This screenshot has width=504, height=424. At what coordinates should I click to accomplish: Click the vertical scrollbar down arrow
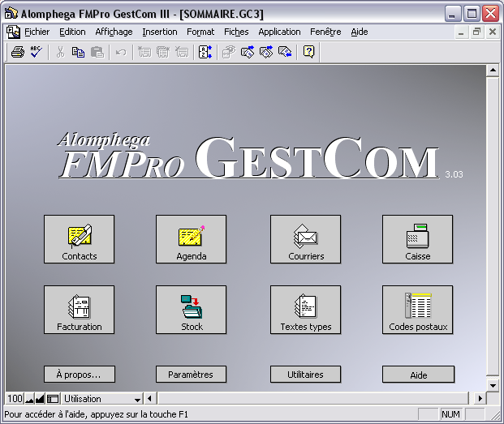click(493, 385)
